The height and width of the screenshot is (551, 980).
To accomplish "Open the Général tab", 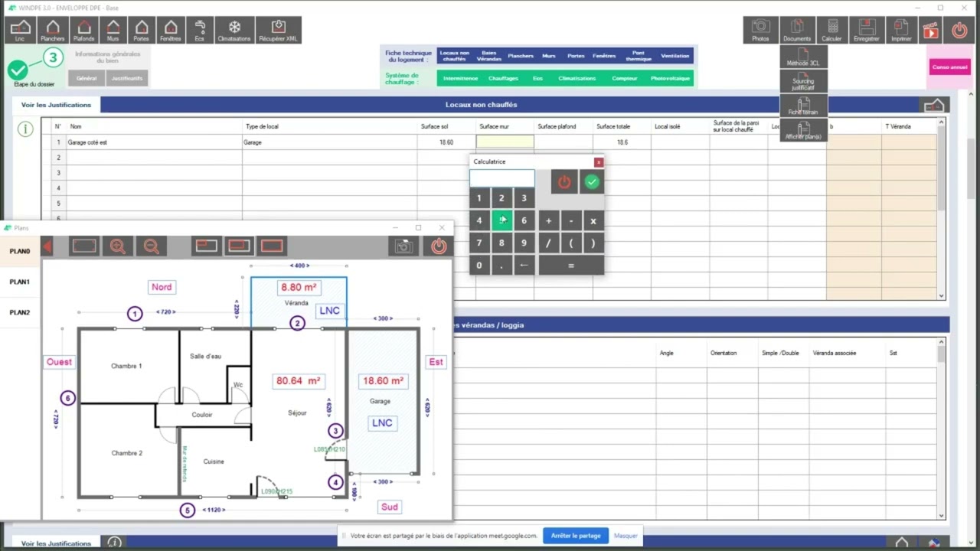I will point(87,78).
